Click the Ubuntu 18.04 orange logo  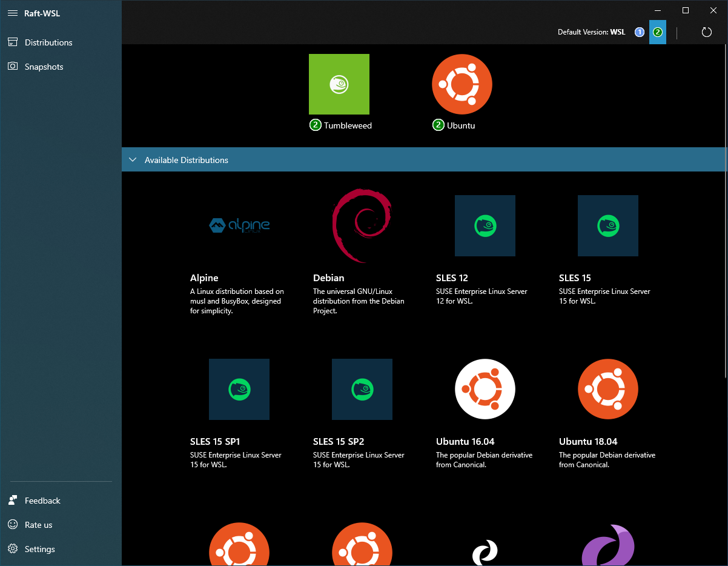(x=608, y=389)
